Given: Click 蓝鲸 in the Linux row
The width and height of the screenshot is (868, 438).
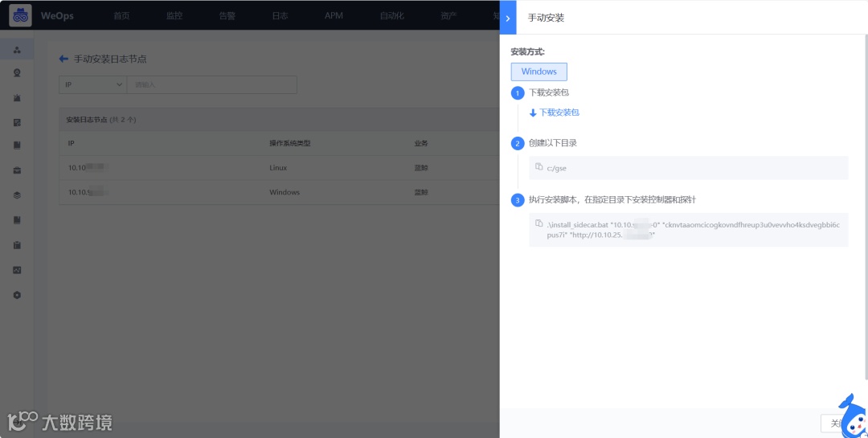Looking at the screenshot, I should point(421,167).
